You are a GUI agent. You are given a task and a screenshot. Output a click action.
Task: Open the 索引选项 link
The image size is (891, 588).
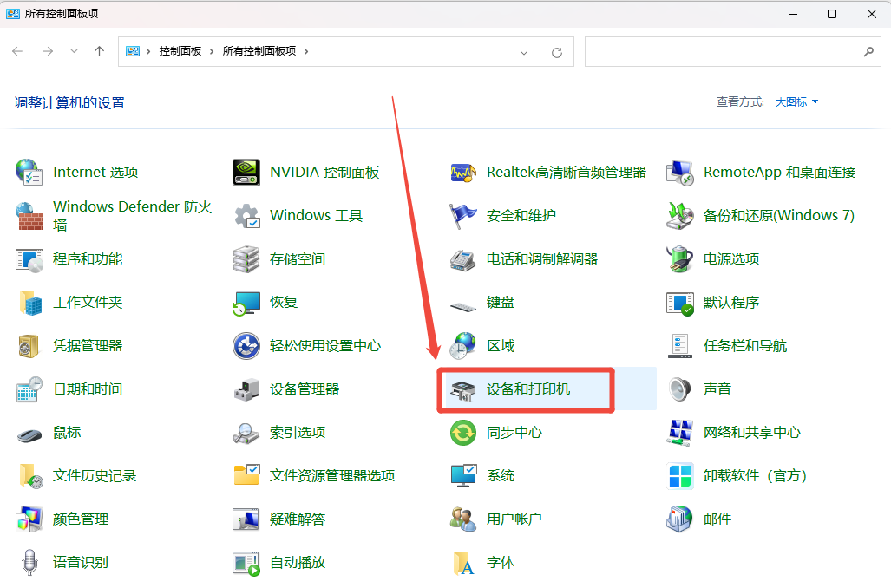(x=298, y=433)
